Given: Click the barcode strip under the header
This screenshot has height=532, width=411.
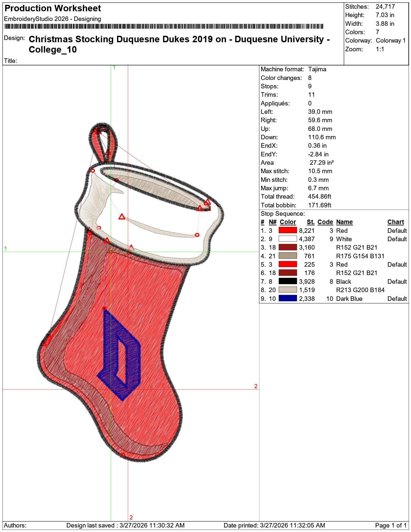Looking at the screenshot, I should (x=163, y=26).
